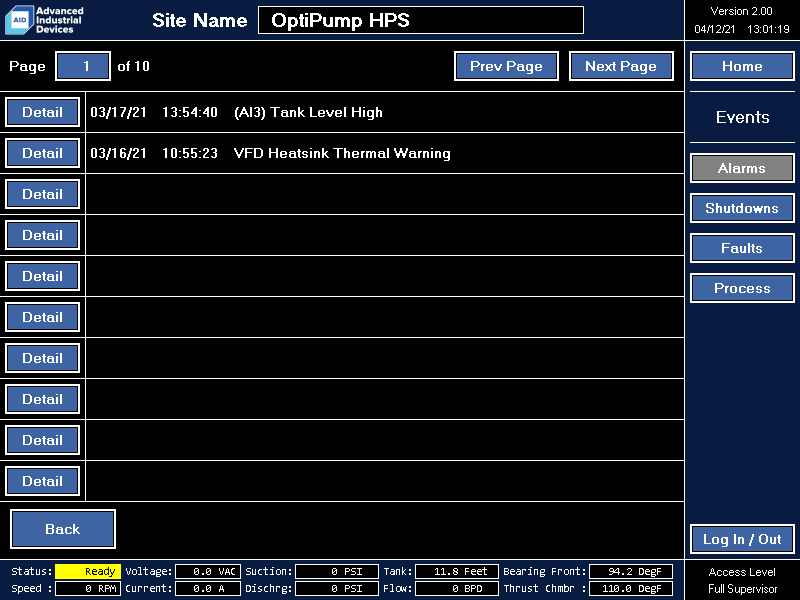Click the third row's Detail button
800x600 pixels.
(x=42, y=194)
